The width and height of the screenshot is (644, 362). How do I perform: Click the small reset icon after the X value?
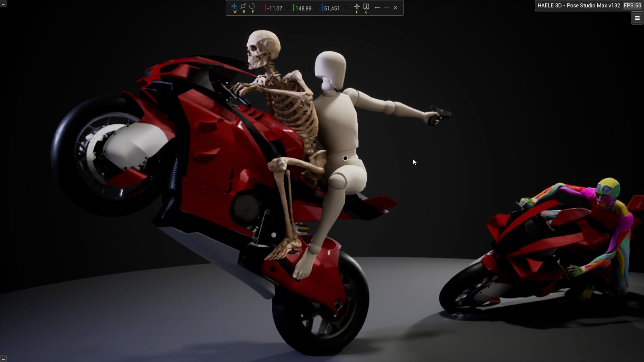point(288,8)
